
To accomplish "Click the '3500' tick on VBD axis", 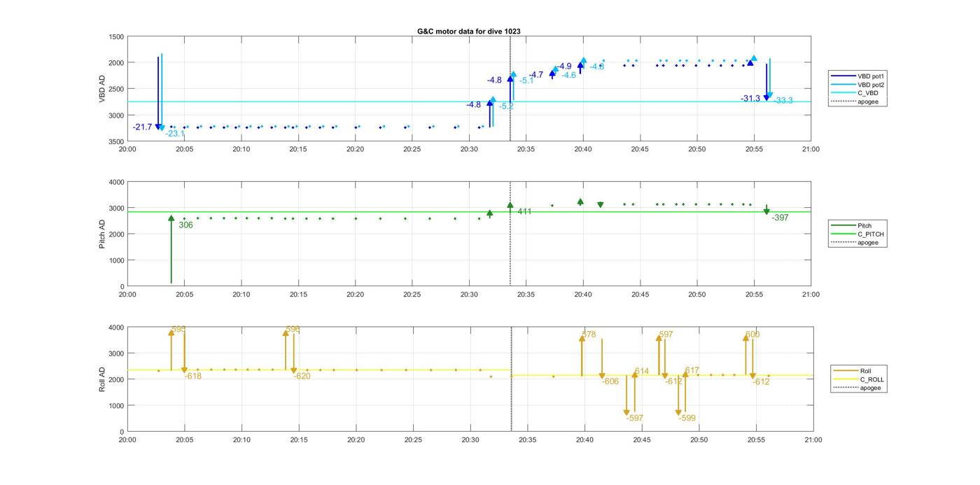I will [x=116, y=142].
